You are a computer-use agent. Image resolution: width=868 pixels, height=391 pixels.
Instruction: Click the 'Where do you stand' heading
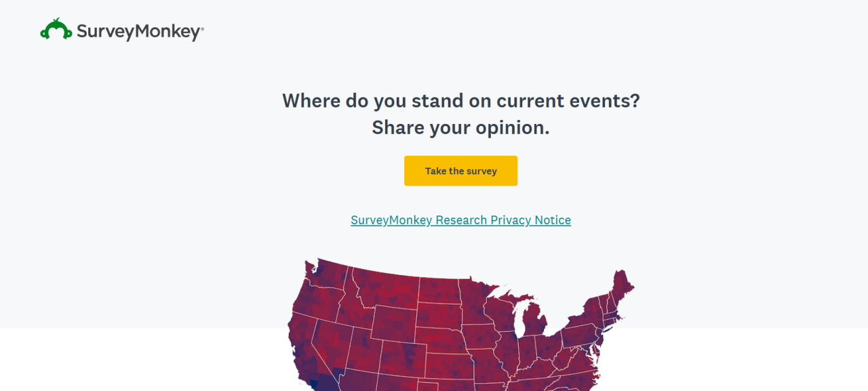461,100
